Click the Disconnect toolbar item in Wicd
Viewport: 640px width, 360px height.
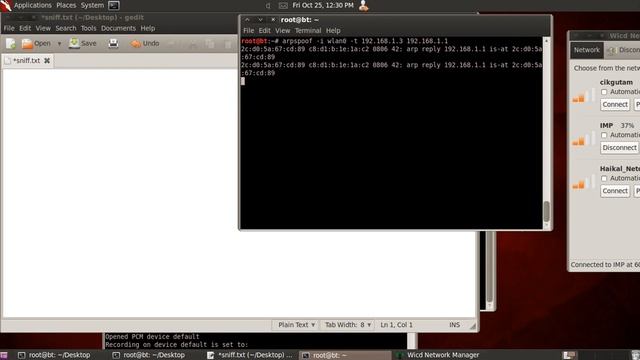tap(623, 50)
